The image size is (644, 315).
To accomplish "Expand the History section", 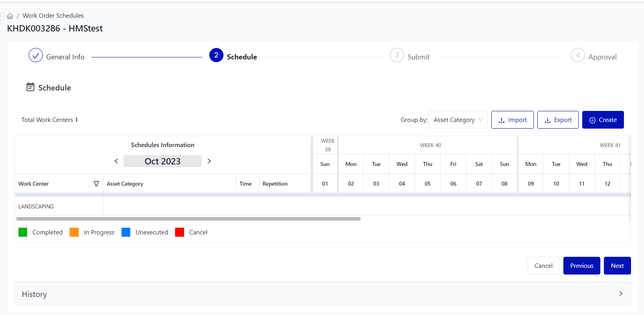I will click(620, 294).
